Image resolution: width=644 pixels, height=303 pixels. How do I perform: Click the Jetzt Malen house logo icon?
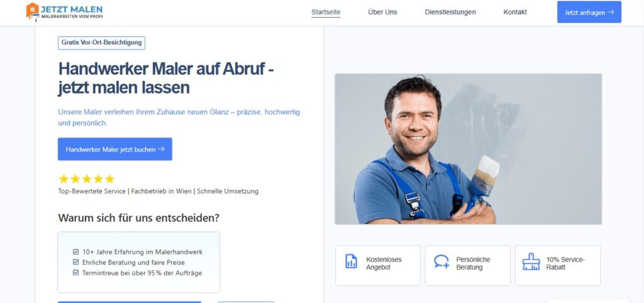point(33,11)
